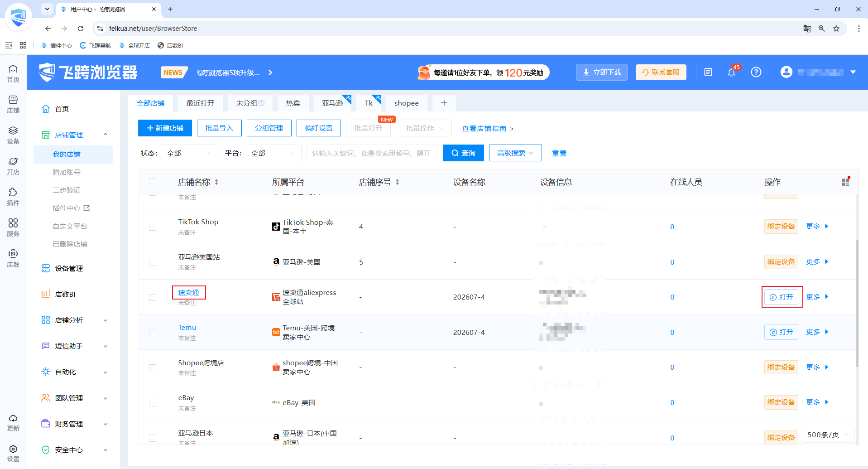Switch to the 亚马逊 tab
Screen dimensions: 868x469
[333, 103]
